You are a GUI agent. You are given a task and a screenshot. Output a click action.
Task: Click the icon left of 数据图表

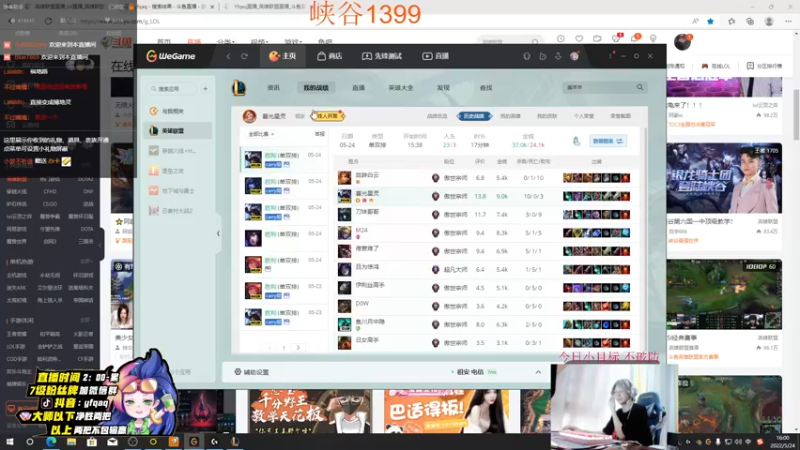click(577, 141)
